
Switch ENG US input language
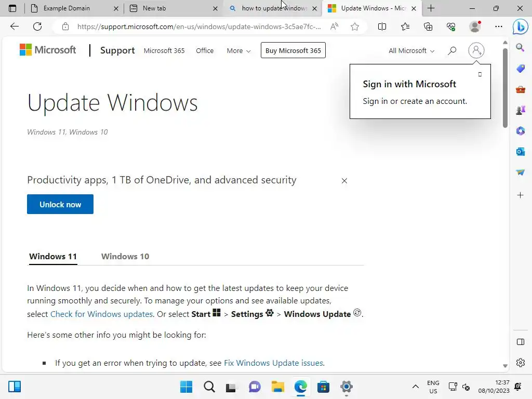click(x=433, y=387)
